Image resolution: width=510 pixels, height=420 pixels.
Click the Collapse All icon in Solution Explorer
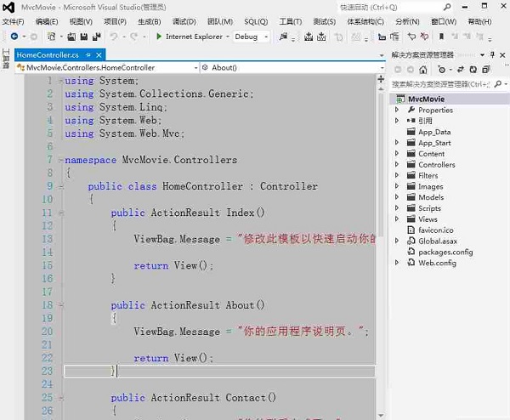(486, 70)
